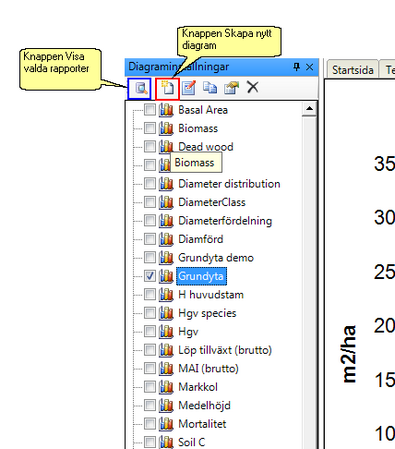Click the Create new diagram button
Image resolution: width=395 pixels, height=449 pixels.
(x=168, y=88)
